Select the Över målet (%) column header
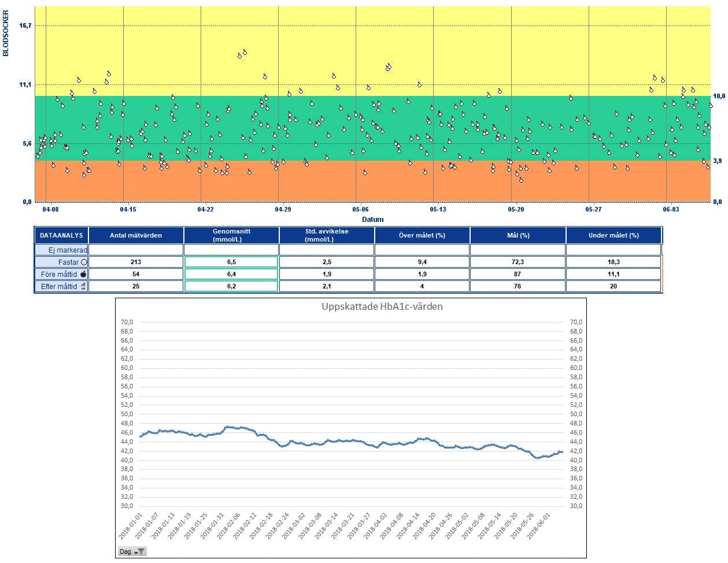Screen dimensions: 728x563 [422, 235]
